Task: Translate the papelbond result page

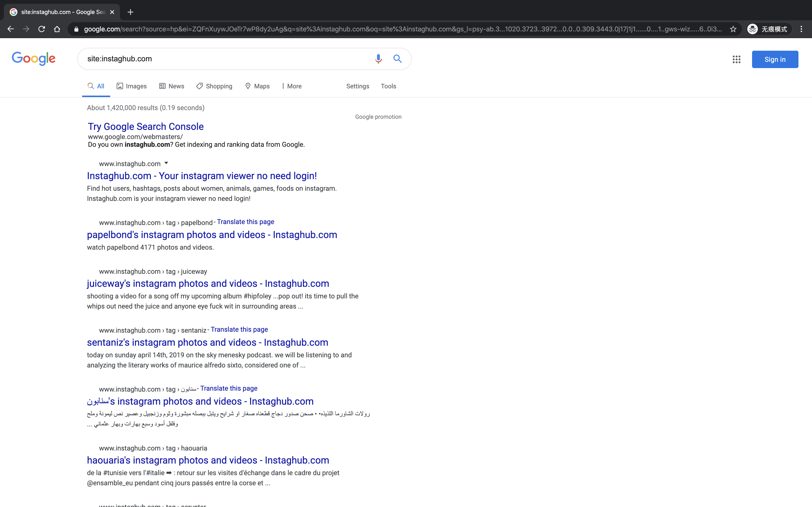Action: pos(245,222)
